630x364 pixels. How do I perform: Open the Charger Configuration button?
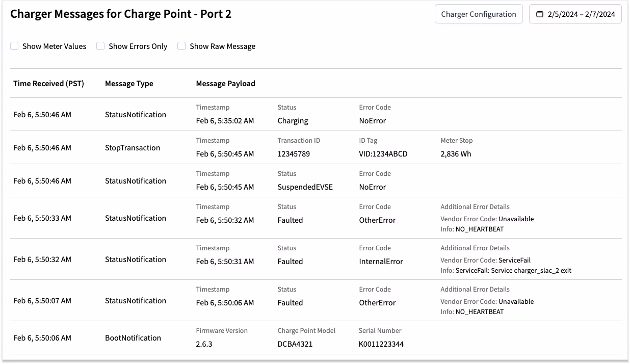tap(479, 14)
